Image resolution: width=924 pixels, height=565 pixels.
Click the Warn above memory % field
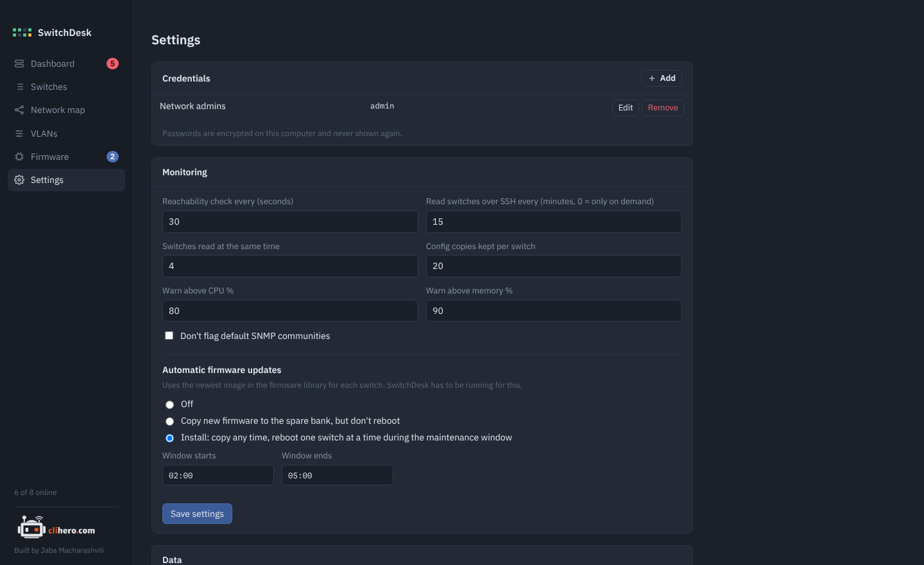point(554,311)
